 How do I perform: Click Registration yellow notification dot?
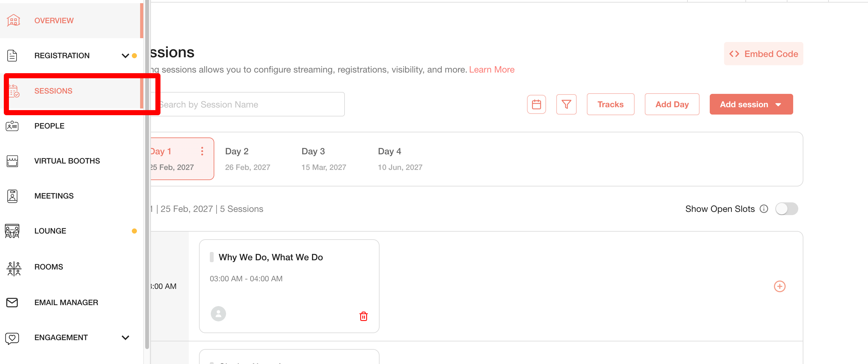tap(134, 56)
